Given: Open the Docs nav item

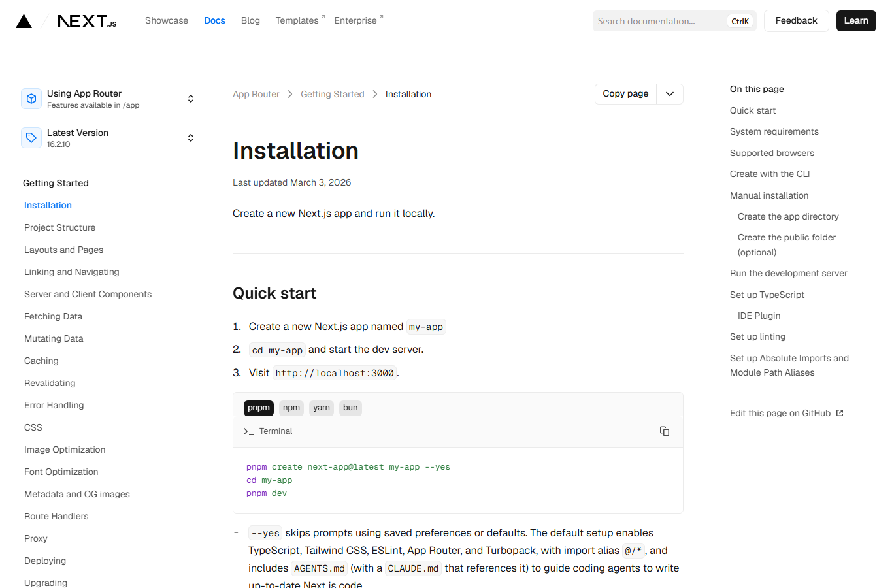Looking at the screenshot, I should tap(214, 21).
